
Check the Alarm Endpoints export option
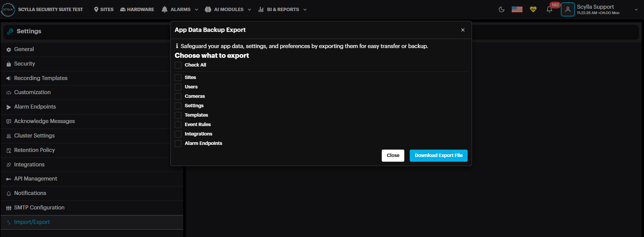point(178,144)
